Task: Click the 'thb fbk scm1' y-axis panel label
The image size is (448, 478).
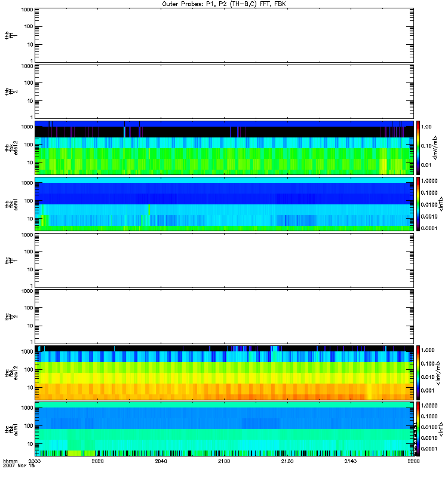Action: [11, 204]
